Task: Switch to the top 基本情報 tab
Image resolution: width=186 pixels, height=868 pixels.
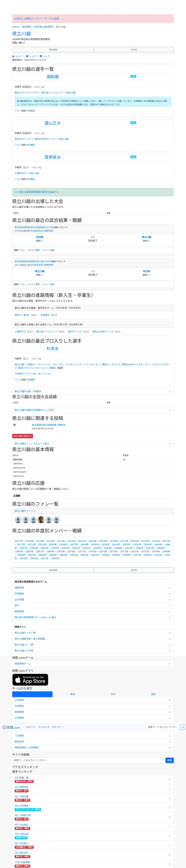Action: (x=53, y=49)
